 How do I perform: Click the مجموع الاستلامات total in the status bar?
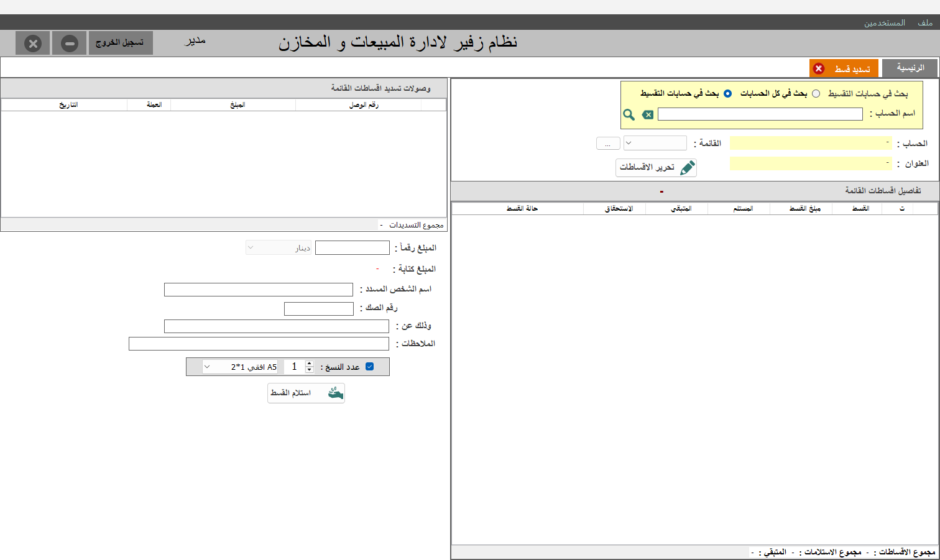click(x=832, y=552)
